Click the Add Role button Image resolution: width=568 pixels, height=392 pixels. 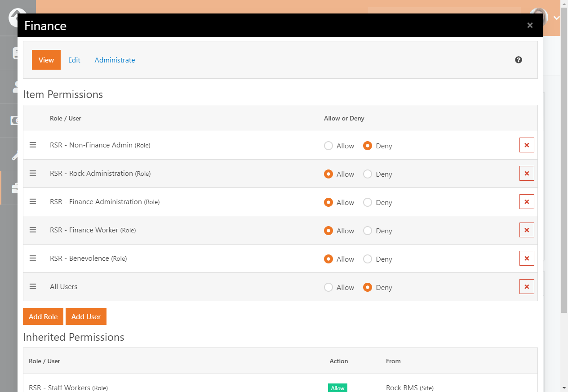click(43, 316)
